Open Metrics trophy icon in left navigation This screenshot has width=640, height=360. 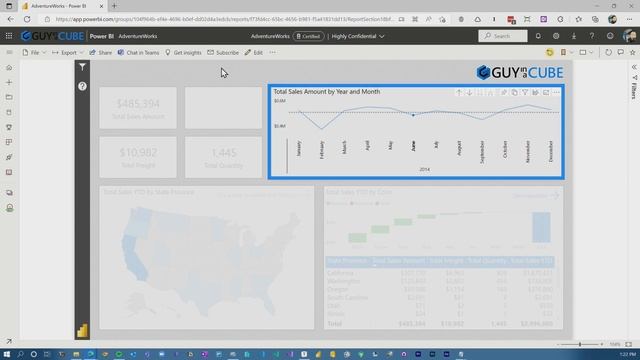[9, 127]
